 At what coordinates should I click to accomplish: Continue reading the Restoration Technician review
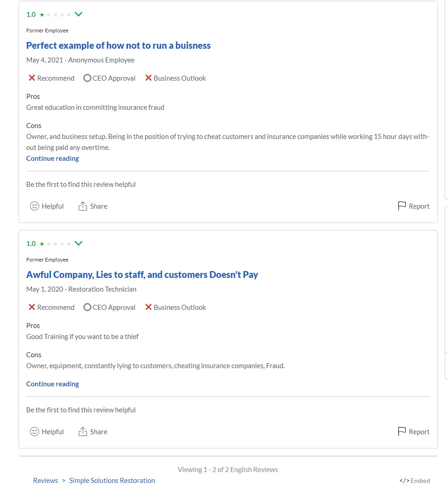pos(53,384)
